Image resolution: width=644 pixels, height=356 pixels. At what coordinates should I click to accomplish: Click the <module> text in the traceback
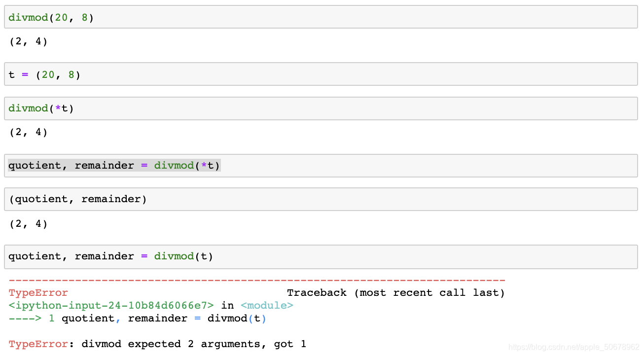pos(267,306)
